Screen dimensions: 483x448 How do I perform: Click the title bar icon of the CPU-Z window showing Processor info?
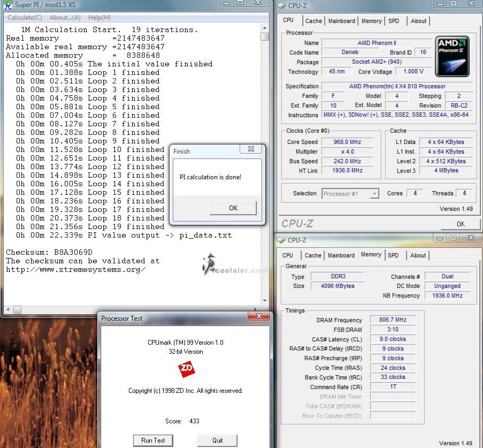tap(281, 5)
